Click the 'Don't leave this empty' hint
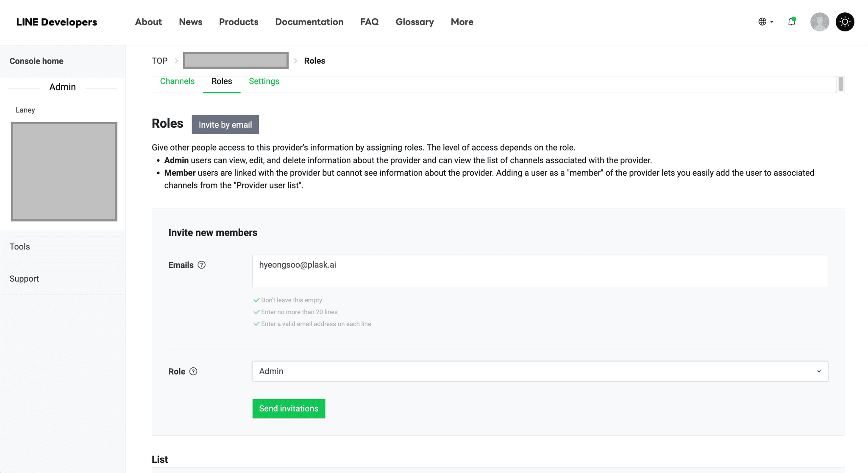868x473 pixels. point(292,300)
